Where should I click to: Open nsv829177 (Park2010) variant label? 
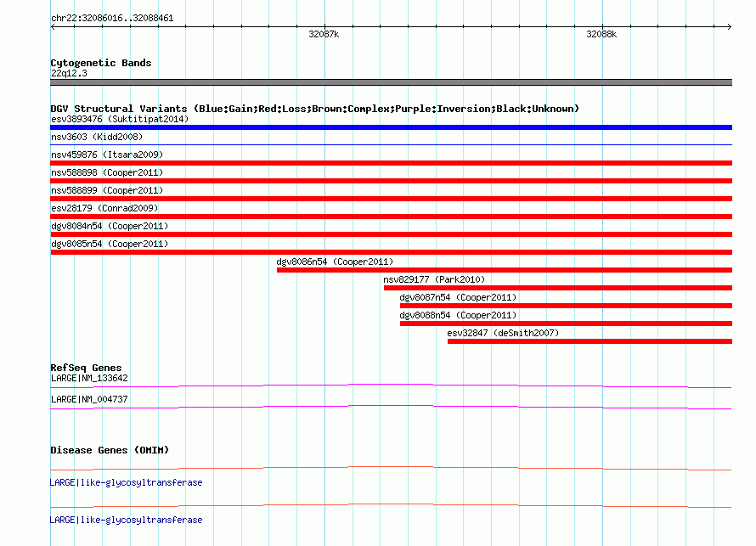coord(434,279)
